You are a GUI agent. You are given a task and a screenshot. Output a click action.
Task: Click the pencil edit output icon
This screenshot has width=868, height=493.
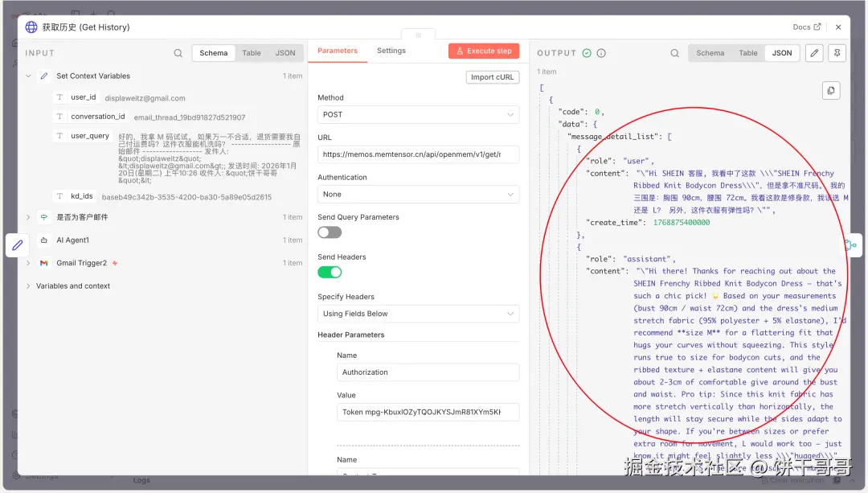[x=814, y=53]
